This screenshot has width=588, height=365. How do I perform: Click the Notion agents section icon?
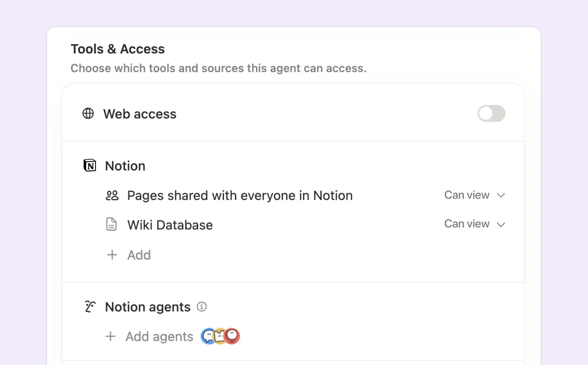tap(90, 307)
